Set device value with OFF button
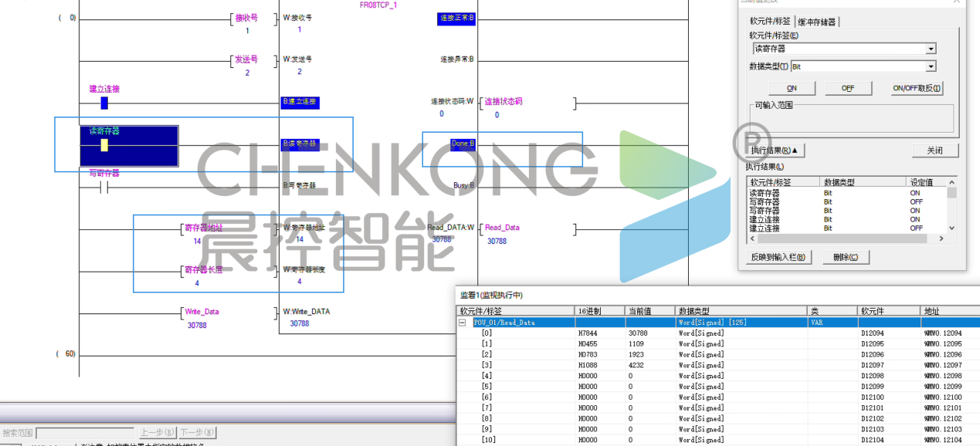 847,88
